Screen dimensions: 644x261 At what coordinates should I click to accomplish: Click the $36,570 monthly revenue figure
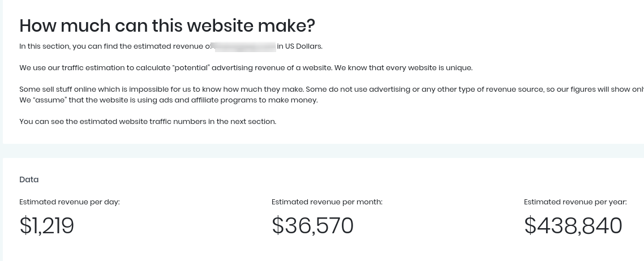click(x=312, y=226)
